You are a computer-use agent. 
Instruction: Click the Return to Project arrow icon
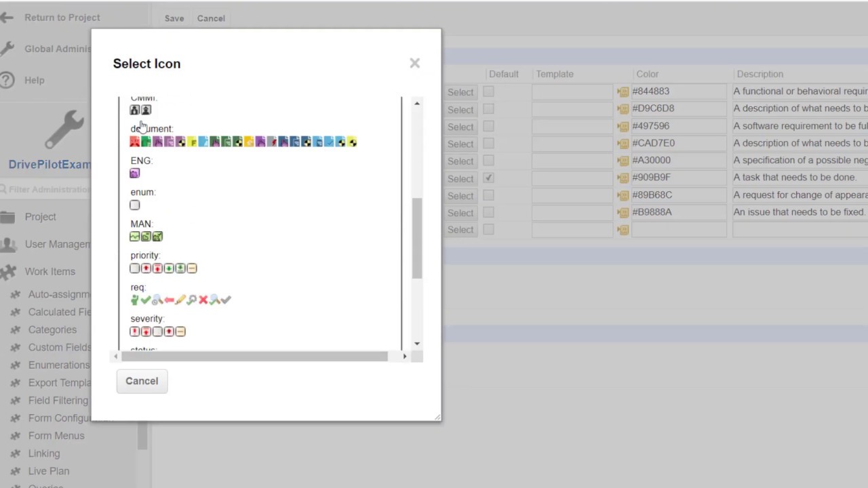pos(7,18)
